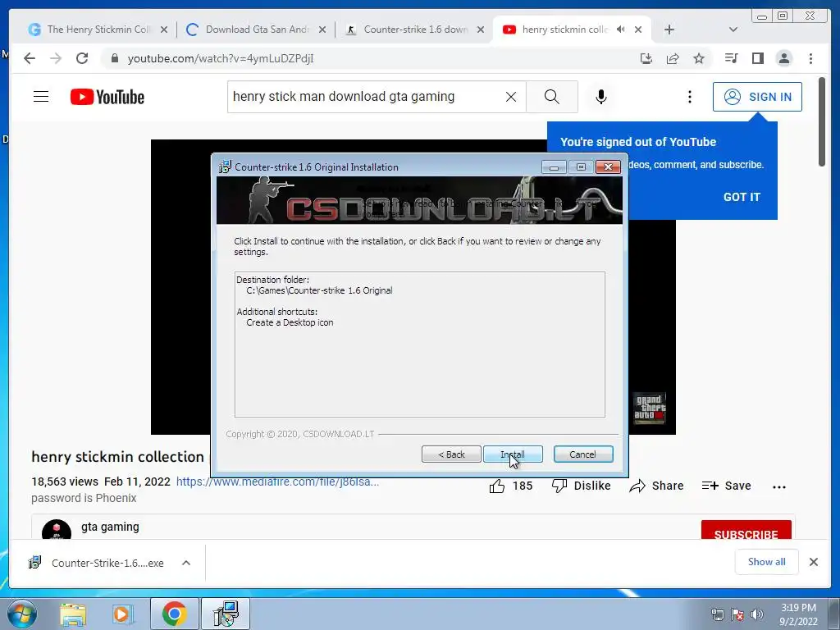
Task: Run the YouTube search magnifier button
Action: pyautogui.click(x=552, y=97)
